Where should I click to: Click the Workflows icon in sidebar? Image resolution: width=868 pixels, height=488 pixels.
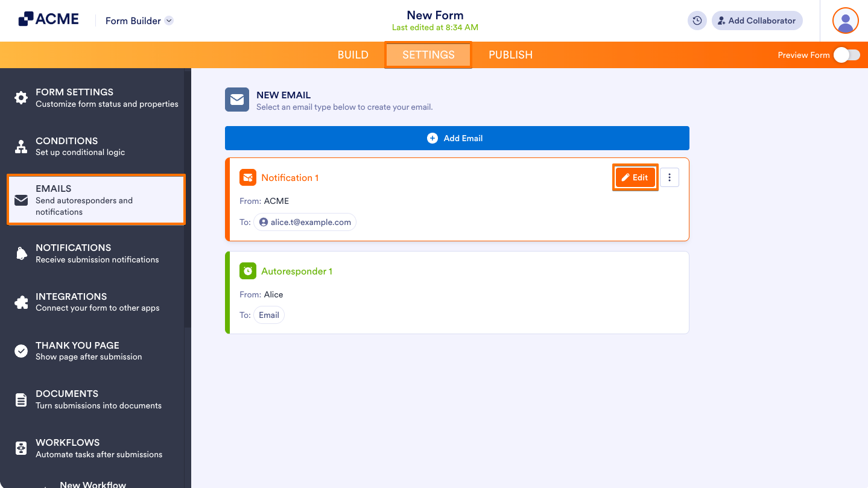(x=21, y=448)
